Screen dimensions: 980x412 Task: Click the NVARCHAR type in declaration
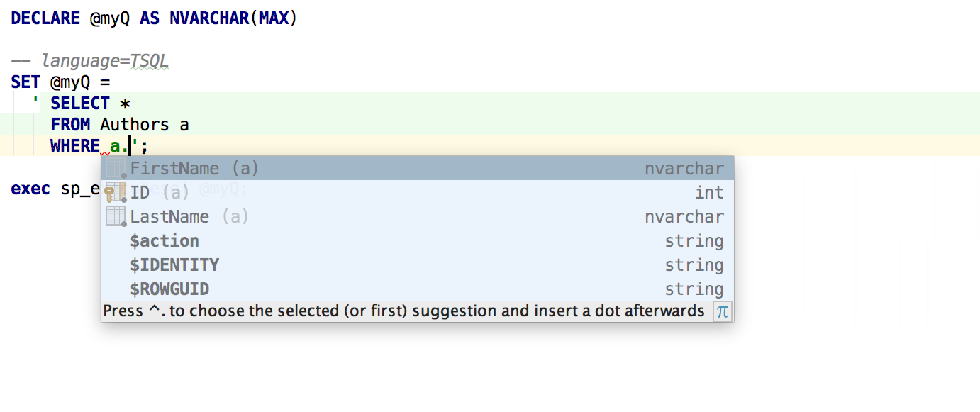coord(209,18)
